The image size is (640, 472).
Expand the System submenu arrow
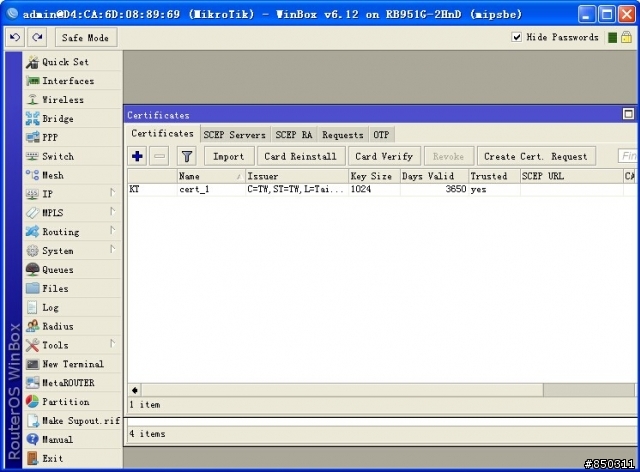point(112,249)
